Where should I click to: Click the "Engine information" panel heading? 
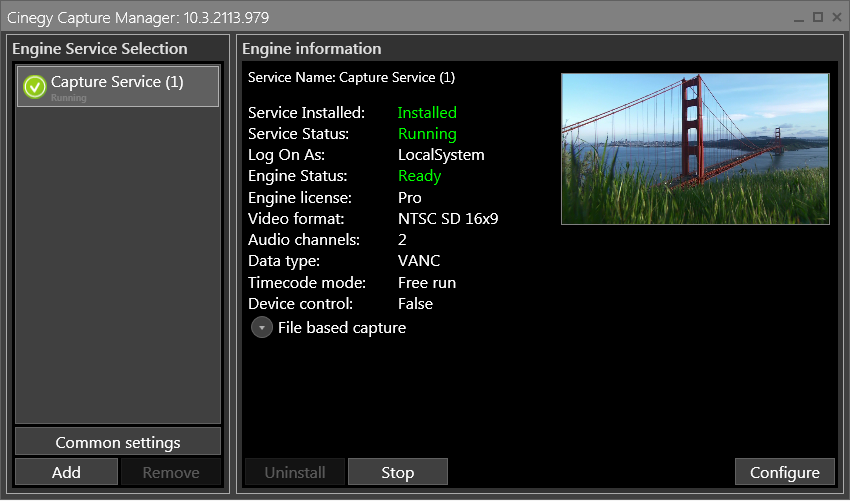[x=312, y=49]
